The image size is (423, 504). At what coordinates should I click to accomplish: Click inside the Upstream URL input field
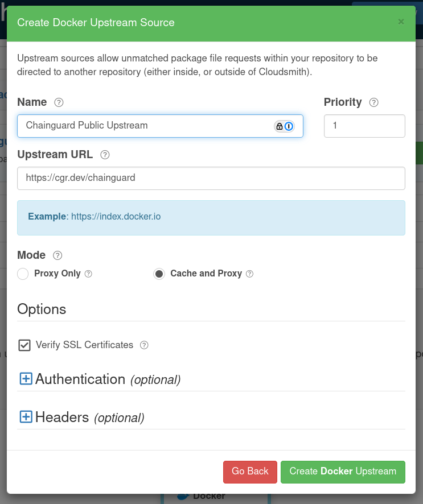click(x=211, y=178)
